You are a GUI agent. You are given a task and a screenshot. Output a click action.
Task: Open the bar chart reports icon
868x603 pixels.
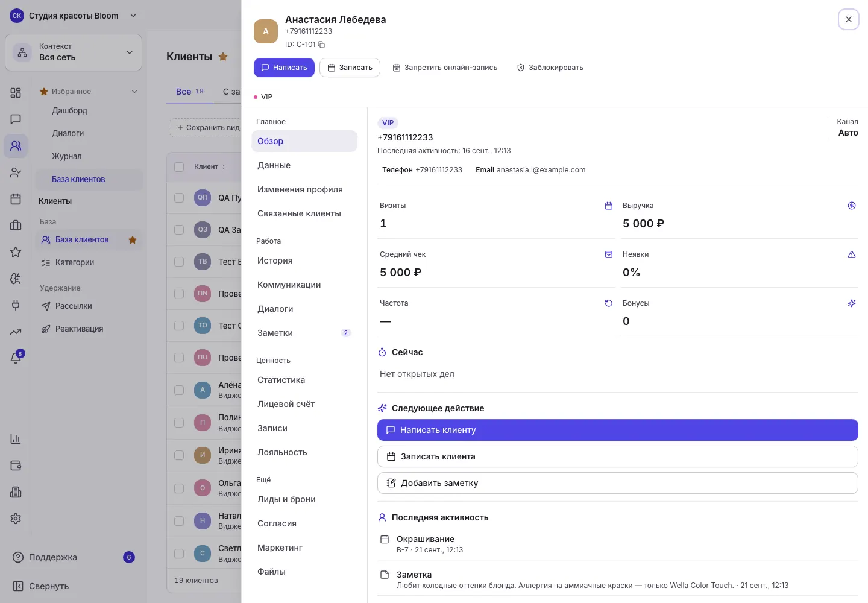[x=16, y=439]
